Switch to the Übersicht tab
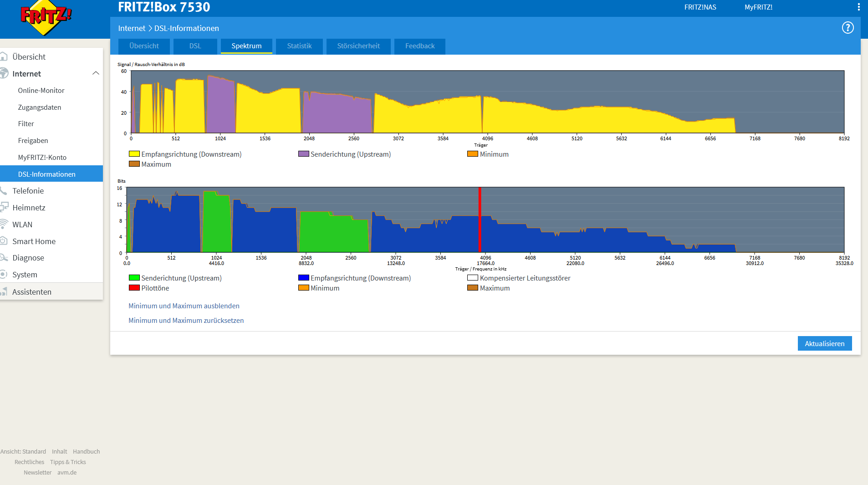Screen dimensions: 868x485 click(144, 46)
